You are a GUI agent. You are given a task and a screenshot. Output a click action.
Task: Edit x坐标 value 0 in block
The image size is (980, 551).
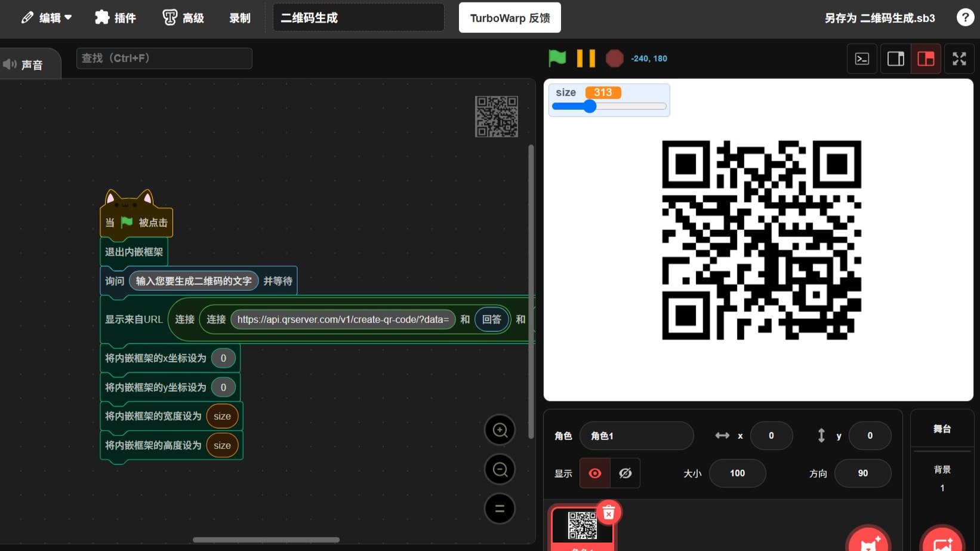click(x=223, y=358)
